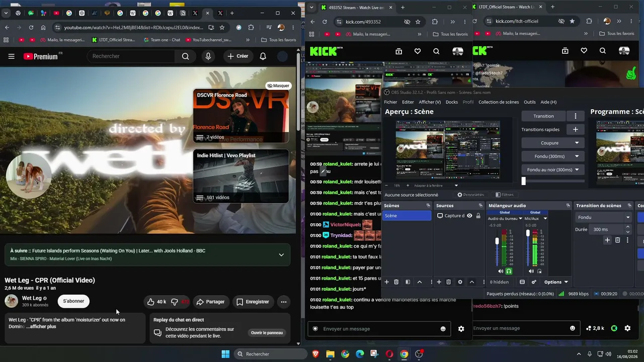The width and height of the screenshot is (644, 362).
Task: Open the Fondu (300ms) transition dropdown
Action: (x=552, y=156)
